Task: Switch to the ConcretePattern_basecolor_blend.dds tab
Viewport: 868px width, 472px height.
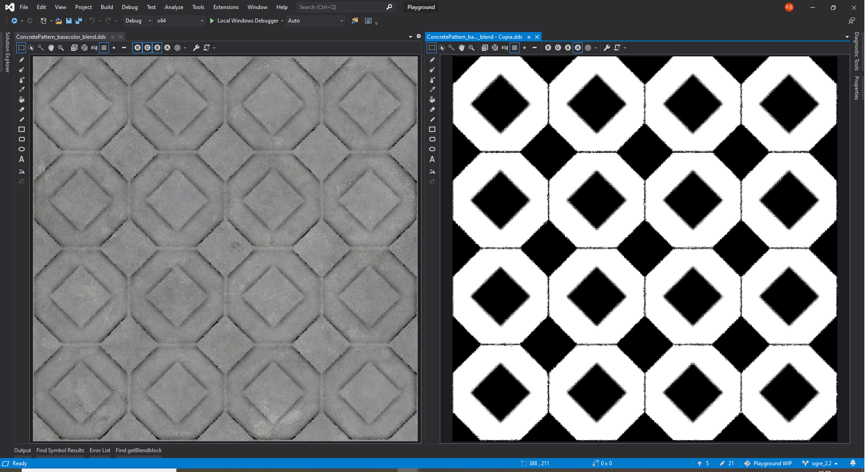Action: click(61, 37)
